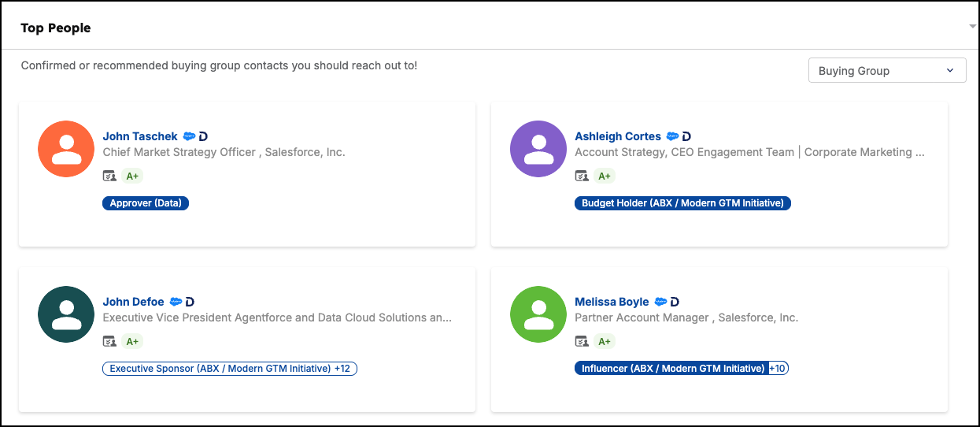This screenshot has width=980, height=427.
Task: Click the D icon beside John Taschek
Action: coord(203,136)
